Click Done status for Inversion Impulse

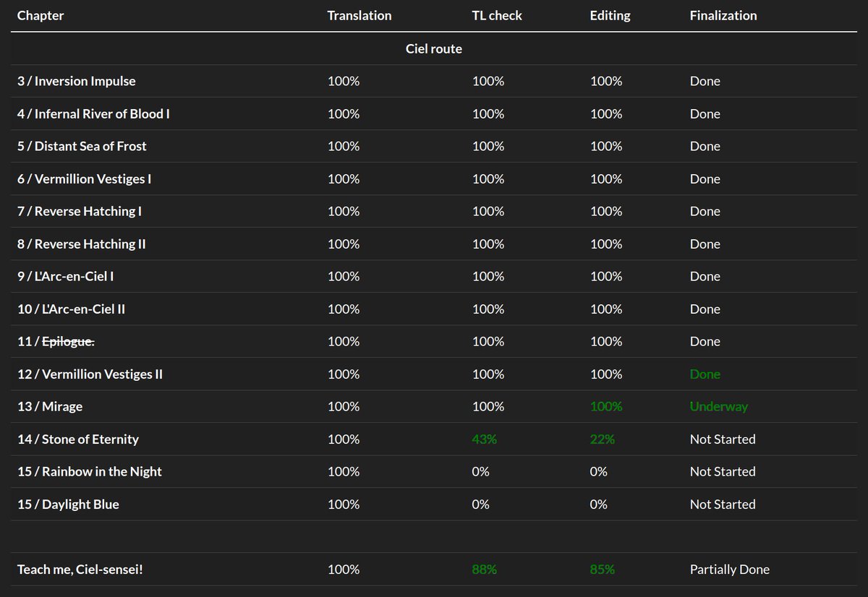(705, 81)
